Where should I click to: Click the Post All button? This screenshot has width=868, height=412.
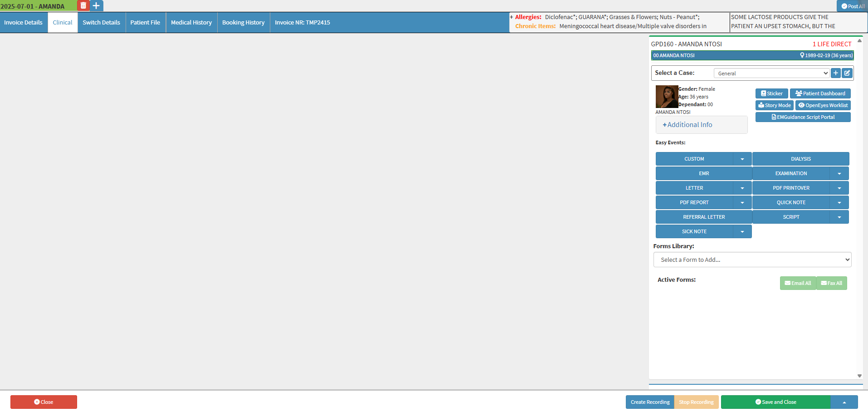[x=853, y=6]
